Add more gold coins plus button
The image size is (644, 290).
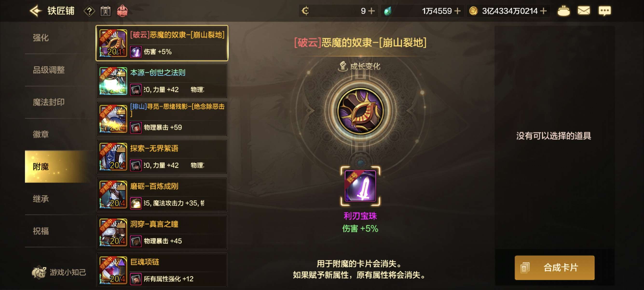click(543, 11)
